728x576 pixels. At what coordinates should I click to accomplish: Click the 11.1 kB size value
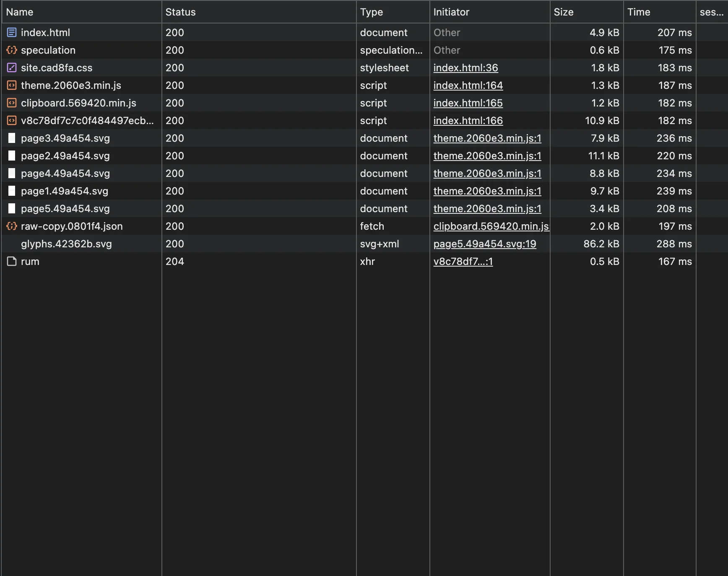click(604, 156)
